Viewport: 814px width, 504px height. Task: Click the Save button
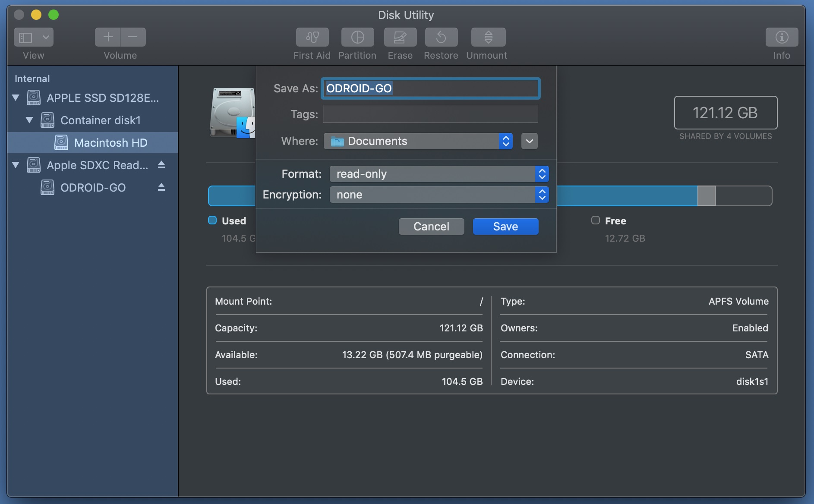click(x=505, y=227)
